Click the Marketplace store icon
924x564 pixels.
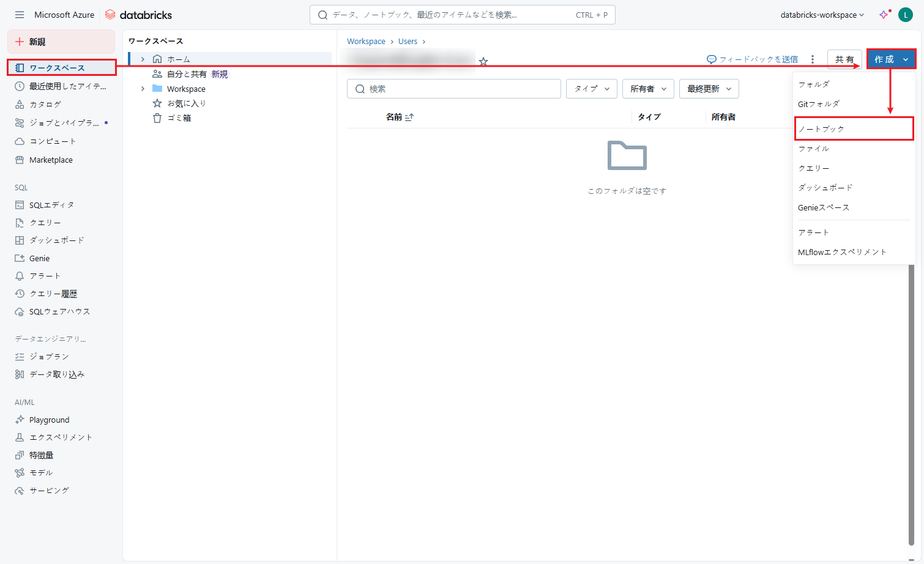click(20, 160)
